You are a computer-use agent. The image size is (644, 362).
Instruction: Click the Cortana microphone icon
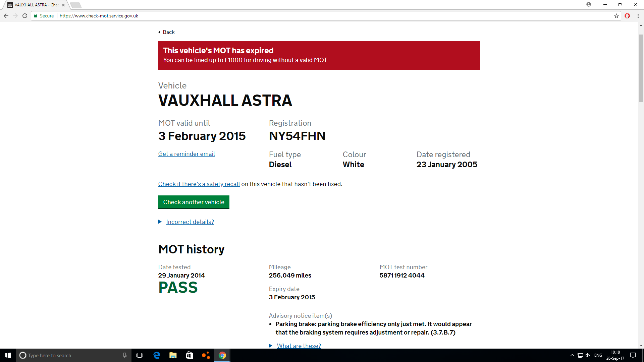point(124,355)
